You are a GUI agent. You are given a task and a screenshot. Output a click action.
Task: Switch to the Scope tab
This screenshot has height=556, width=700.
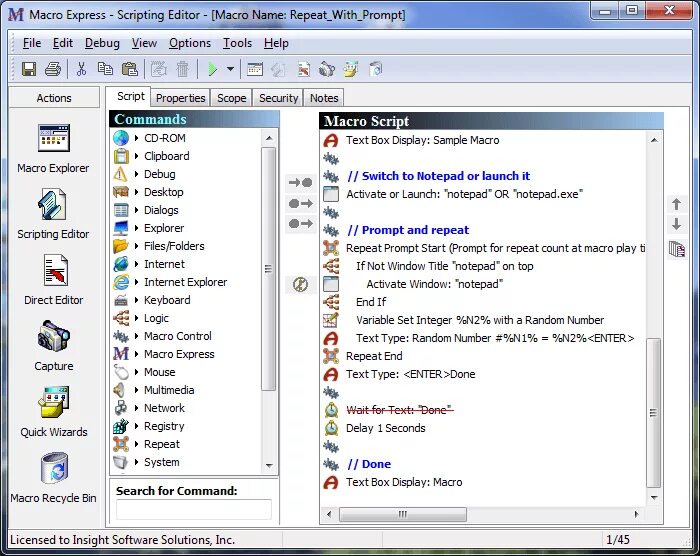click(231, 98)
